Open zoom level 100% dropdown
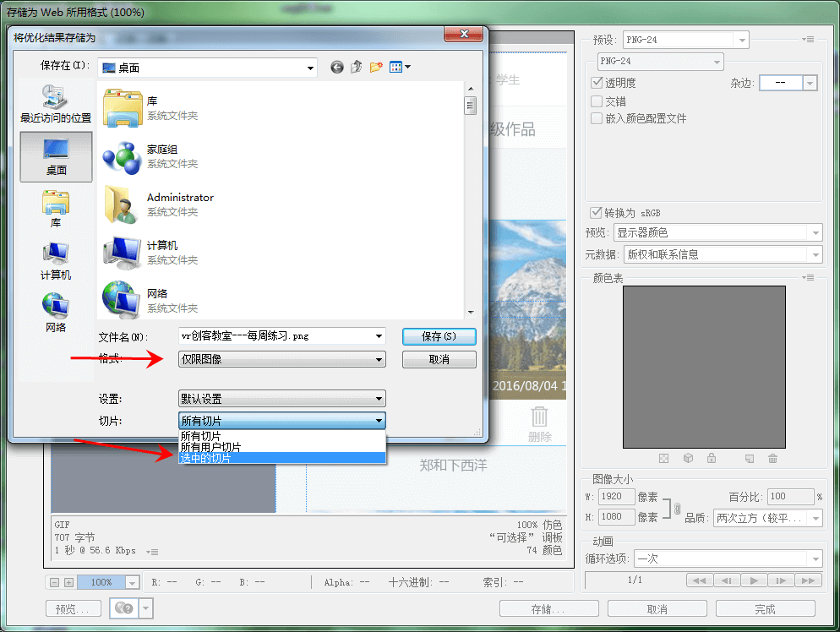 [x=133, y=582]
